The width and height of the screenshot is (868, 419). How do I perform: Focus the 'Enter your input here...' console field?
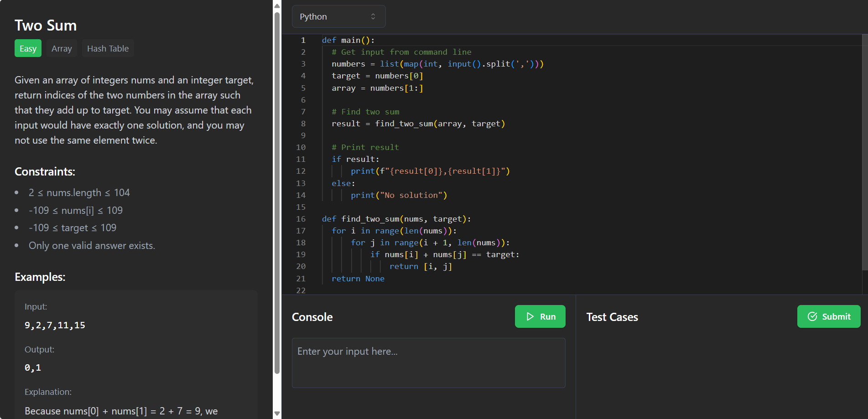click(x=428, y=363)
